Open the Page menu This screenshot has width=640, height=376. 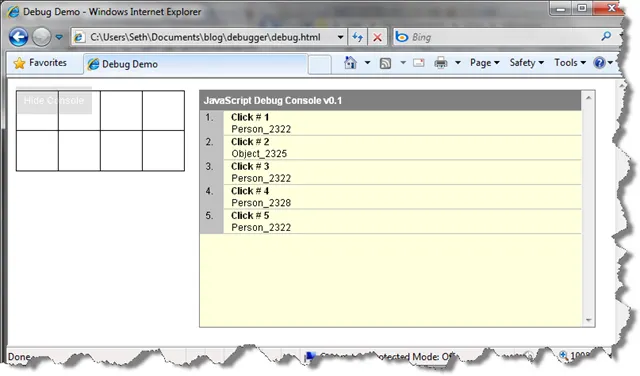pos(484,63)
